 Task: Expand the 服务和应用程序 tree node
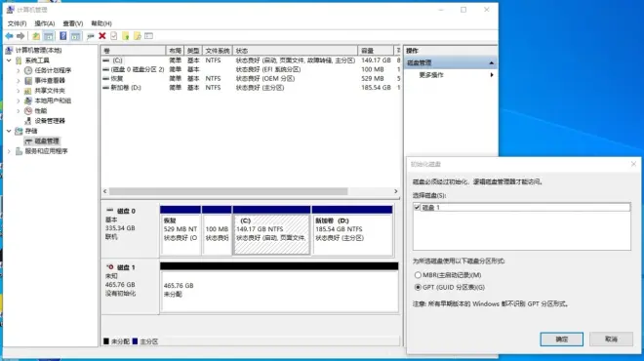9,151
